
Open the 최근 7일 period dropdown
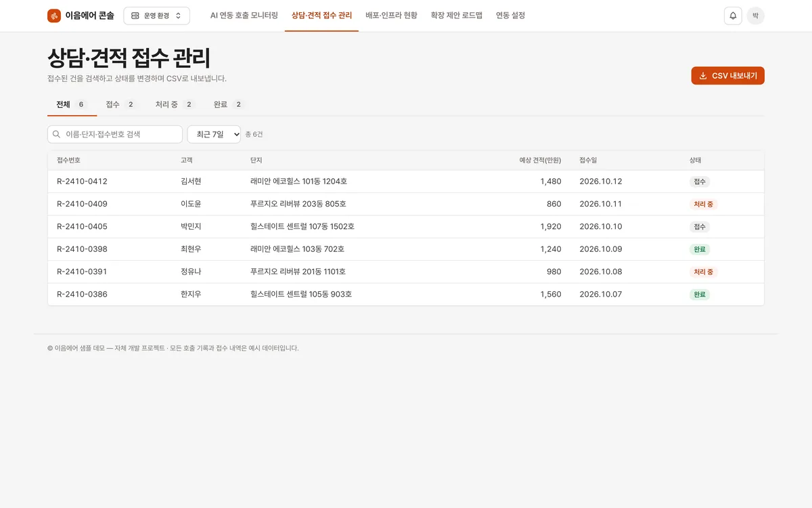214,134
